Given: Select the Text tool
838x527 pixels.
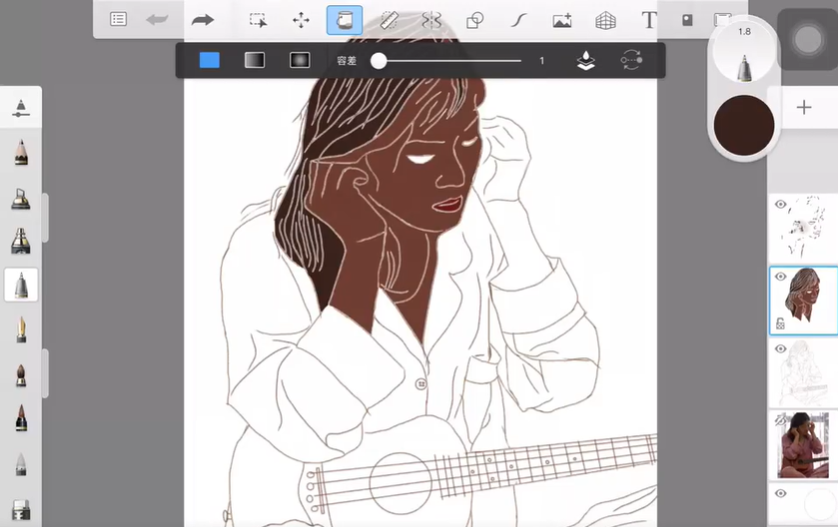Looking at the screenshot, I should click(649, 20).
